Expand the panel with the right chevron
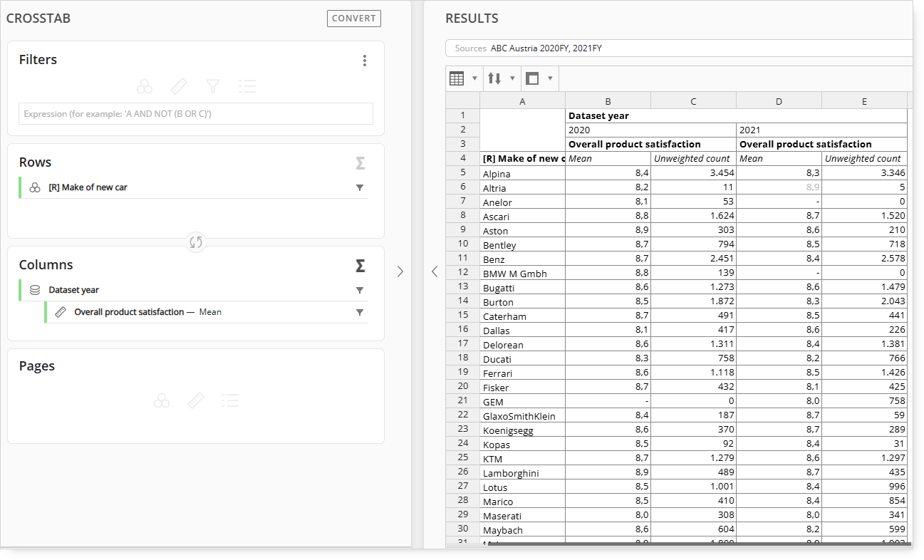 click(400, 271)
